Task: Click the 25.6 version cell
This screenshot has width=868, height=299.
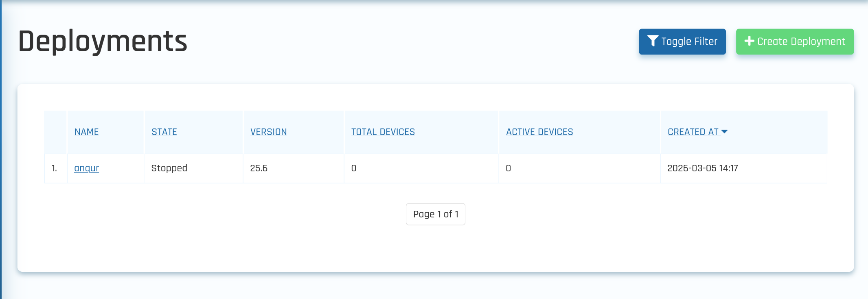Action: pos(259,168)
